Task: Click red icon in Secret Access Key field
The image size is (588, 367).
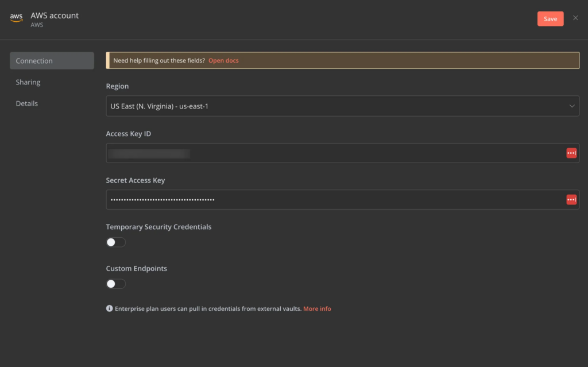Action: click(x=571, y=200)
